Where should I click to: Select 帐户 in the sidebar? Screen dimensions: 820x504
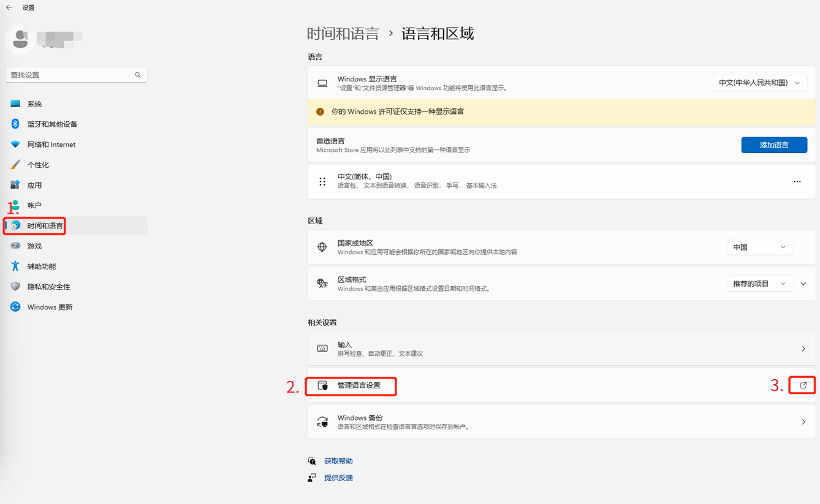76,205
